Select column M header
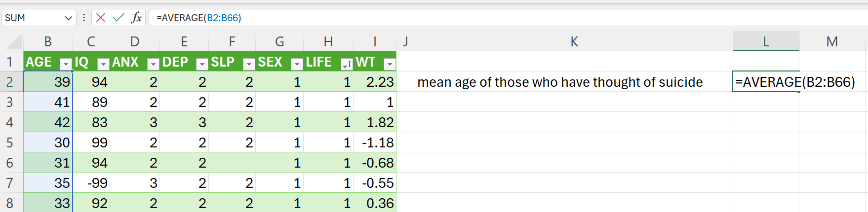Viewport: 868px width, 212px height. (x=832, y=42)
